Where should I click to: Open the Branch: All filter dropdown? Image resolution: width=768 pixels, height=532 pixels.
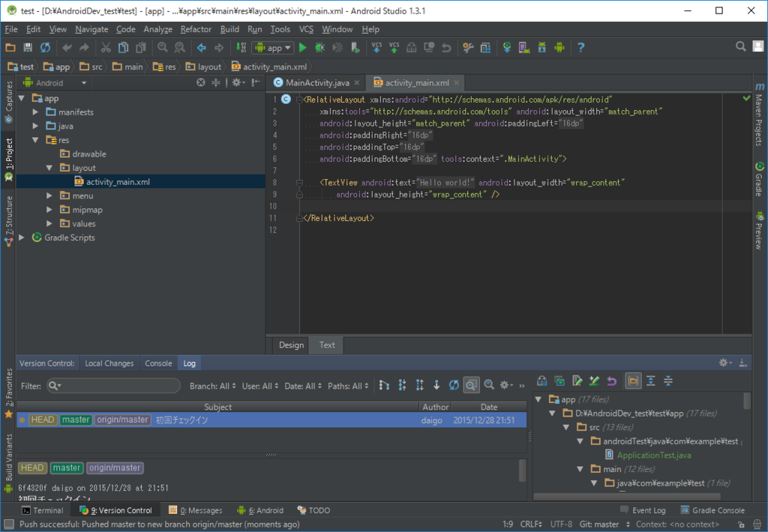pos(212,386)
